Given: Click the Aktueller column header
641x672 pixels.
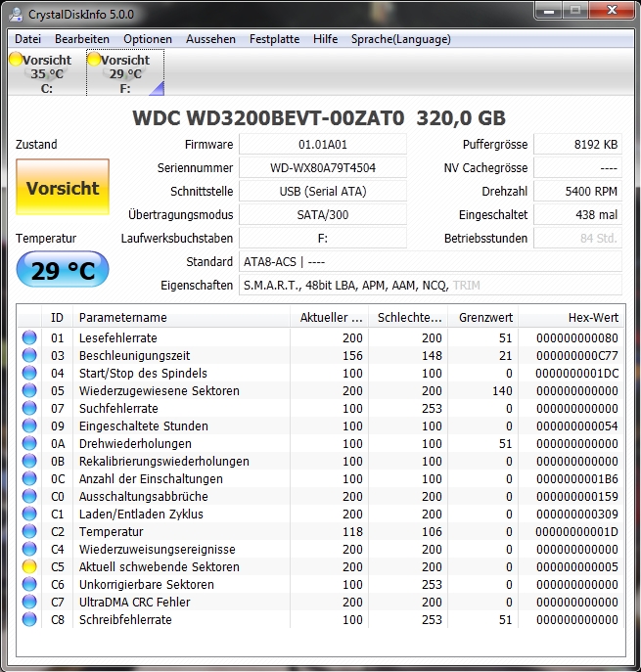Looking at the screenshot, I should pyautogui.click(x=329, y=318).
